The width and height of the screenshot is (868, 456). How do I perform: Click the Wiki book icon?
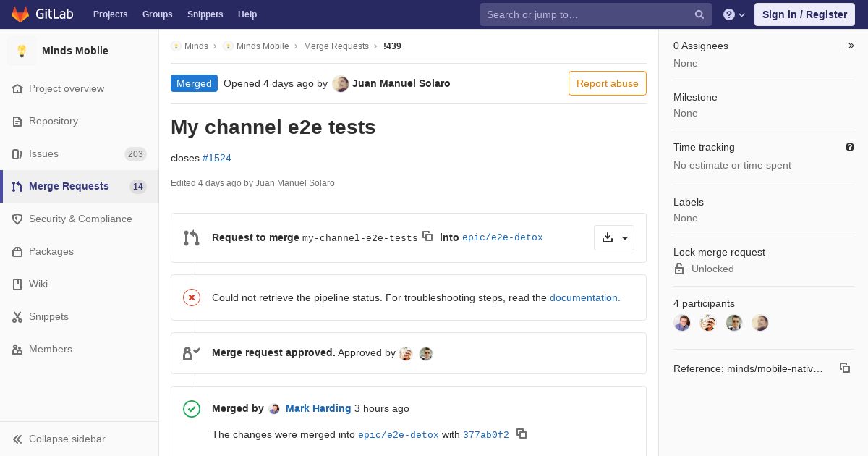[x=17, y=284]
